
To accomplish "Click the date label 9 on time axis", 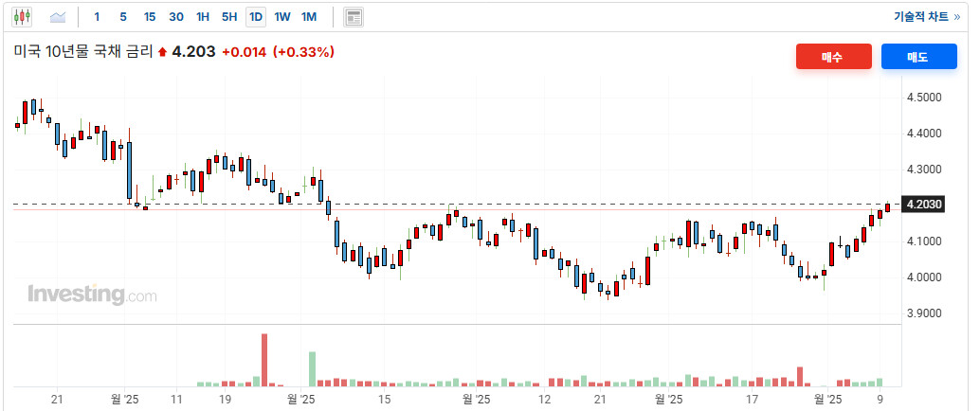I will pyautogui.click(x=880, y=399).
